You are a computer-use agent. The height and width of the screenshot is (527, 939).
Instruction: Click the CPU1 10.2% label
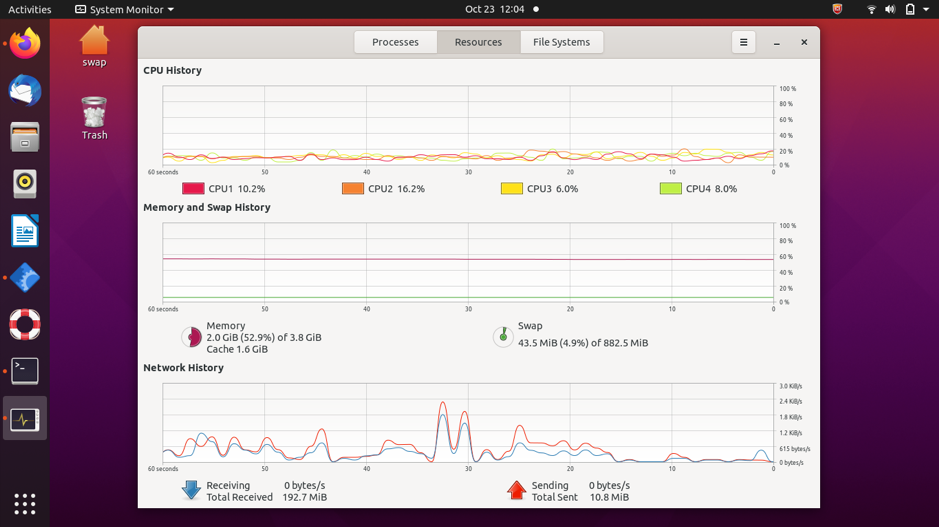tap(237, 189)
